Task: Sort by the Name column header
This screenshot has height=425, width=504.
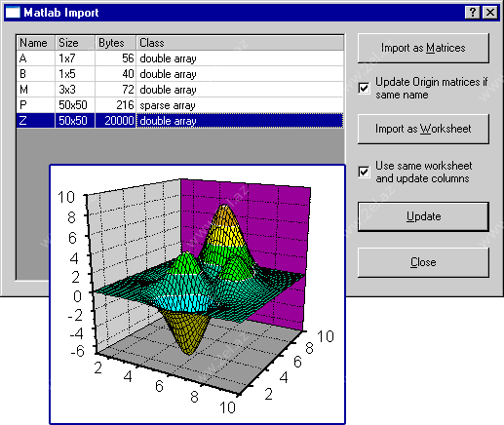Action: (36, 43)
